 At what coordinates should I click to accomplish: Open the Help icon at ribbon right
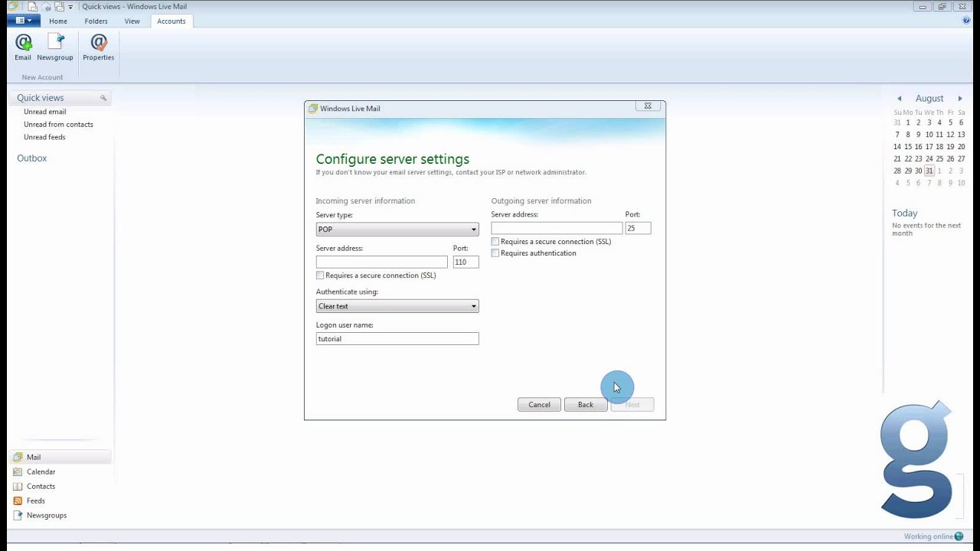click(x=966, y=21)
